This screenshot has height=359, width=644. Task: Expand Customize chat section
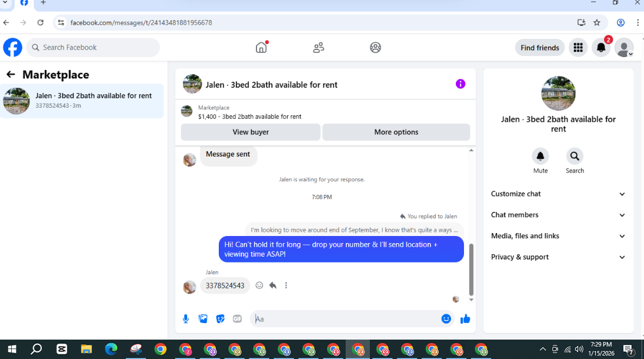(558, 194)
